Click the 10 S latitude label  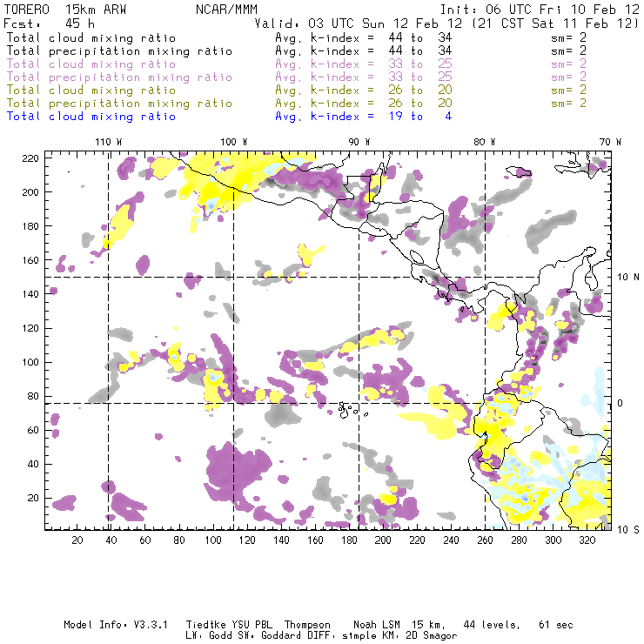pyautogui.click(x=628, y=530)
